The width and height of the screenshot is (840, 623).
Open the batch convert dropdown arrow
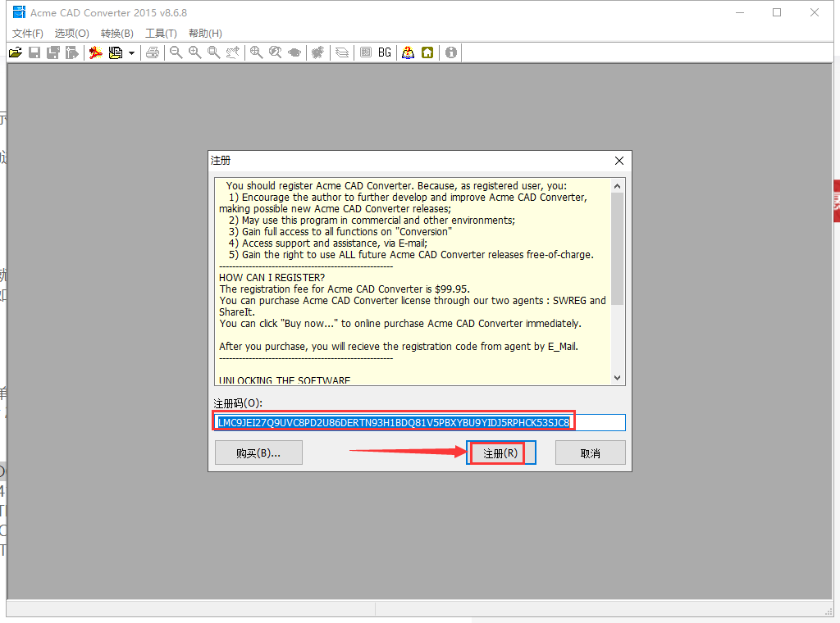pyautogui.click(x=131, y=52)
